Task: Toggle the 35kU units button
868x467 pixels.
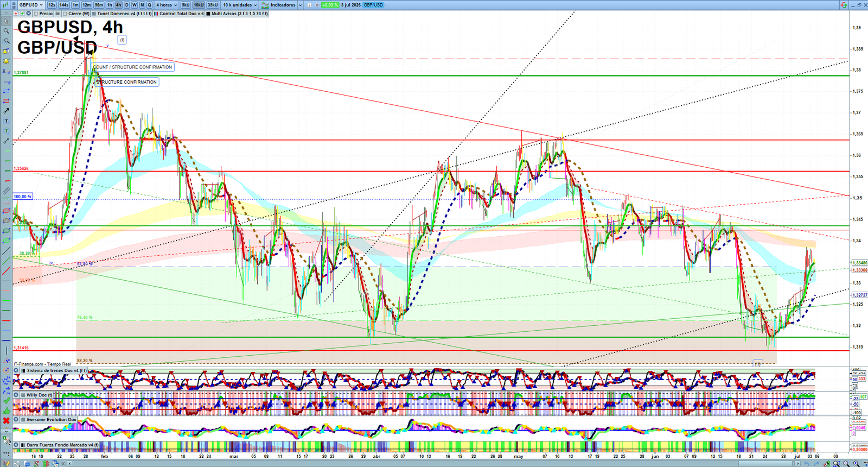Action: [x=213, y=5]
